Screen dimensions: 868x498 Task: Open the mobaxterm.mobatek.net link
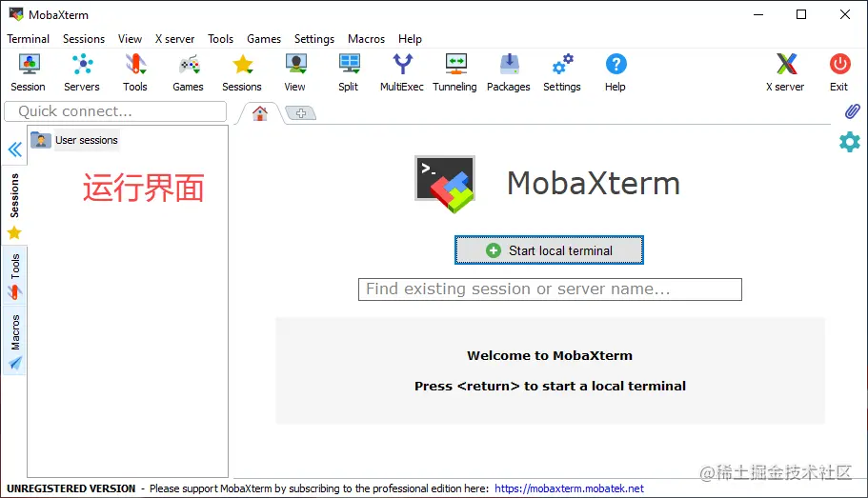click(x=569, y=488)
